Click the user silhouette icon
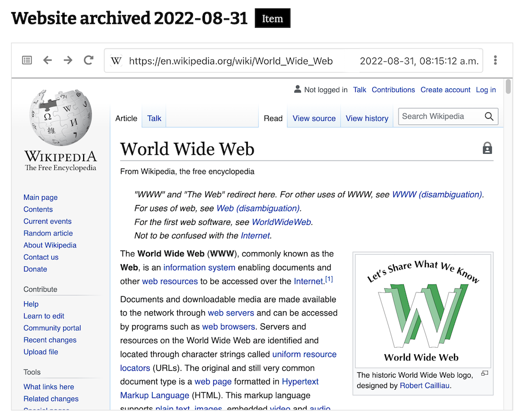 pos(298,89)
